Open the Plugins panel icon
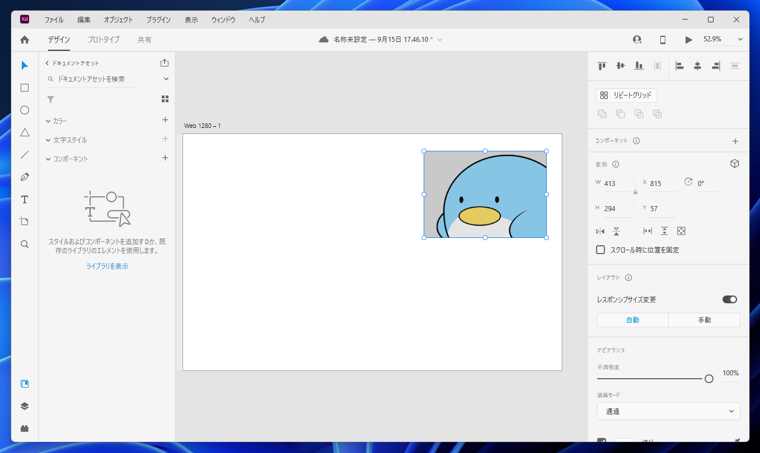 tap(25, 428)
